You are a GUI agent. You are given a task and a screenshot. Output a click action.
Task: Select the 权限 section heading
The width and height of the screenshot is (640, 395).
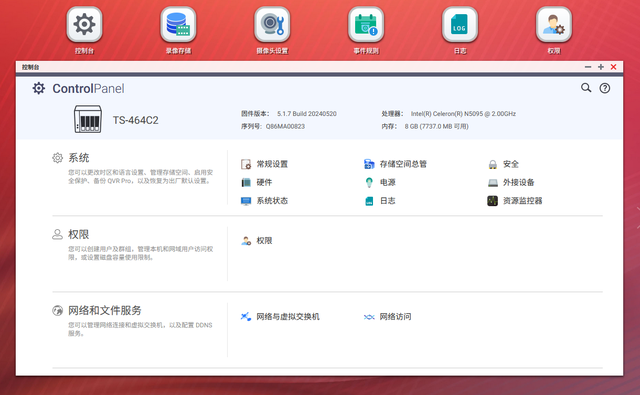79,235
